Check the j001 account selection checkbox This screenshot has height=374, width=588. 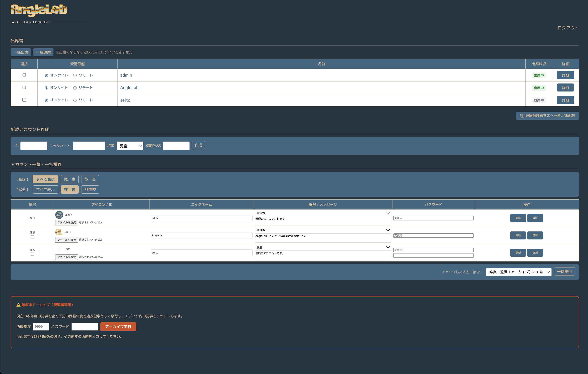[x=32, y=254]
